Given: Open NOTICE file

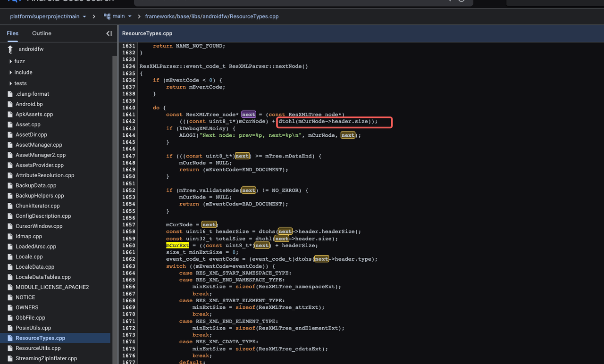Looking at the screenshot, I should pyautogui.click(x=25, y=298).
